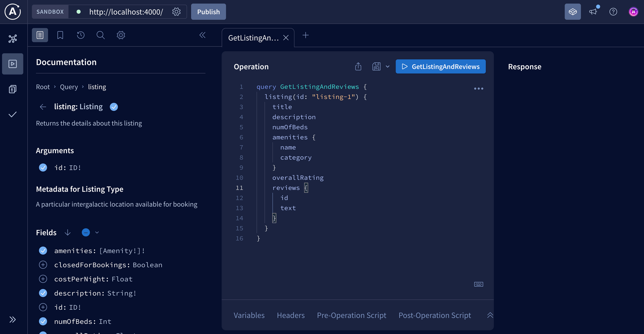The image size is (644, 334).
Task: Switch to the Headers tab
Action: pos(290,315)
